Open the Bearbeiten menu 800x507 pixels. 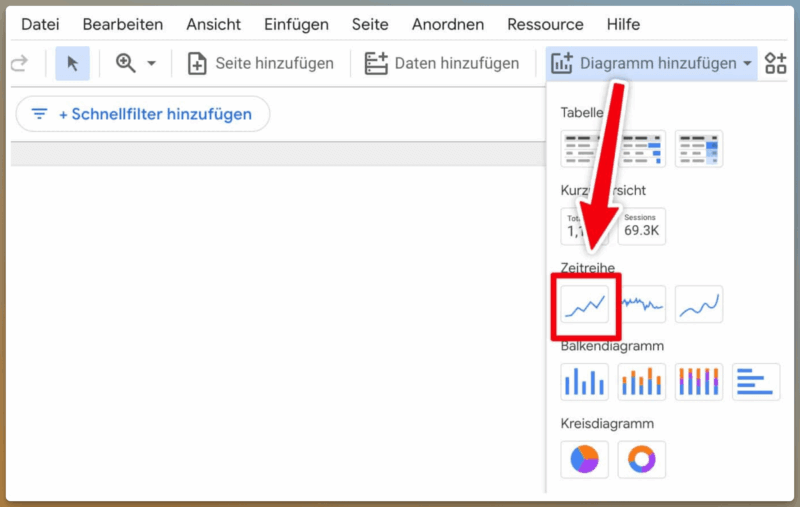[x=122, y=24]
